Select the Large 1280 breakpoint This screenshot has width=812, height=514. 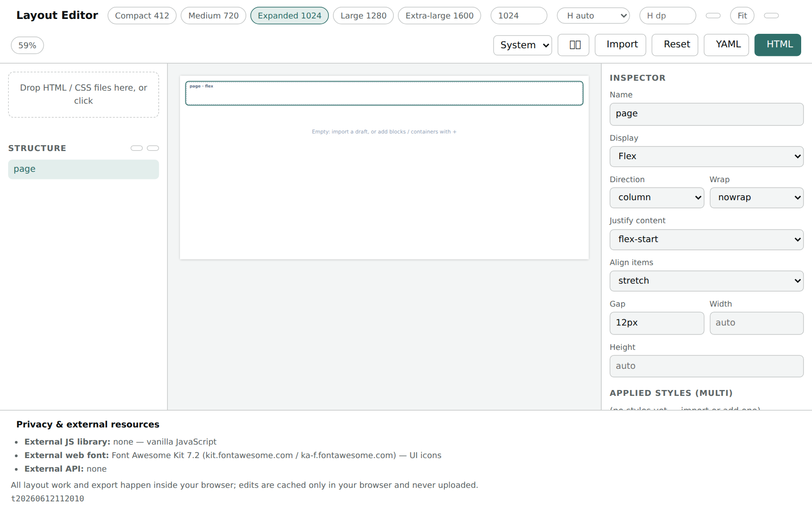click(x=363, y=16)
